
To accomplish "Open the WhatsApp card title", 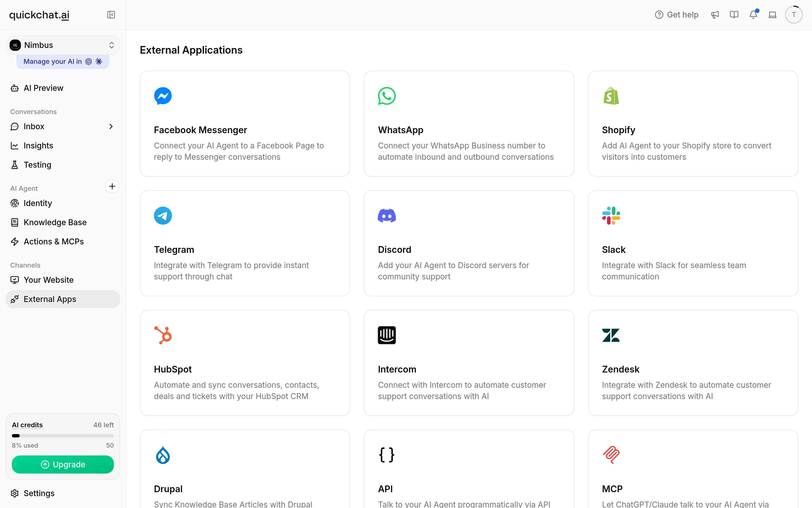I will [400, 130].
